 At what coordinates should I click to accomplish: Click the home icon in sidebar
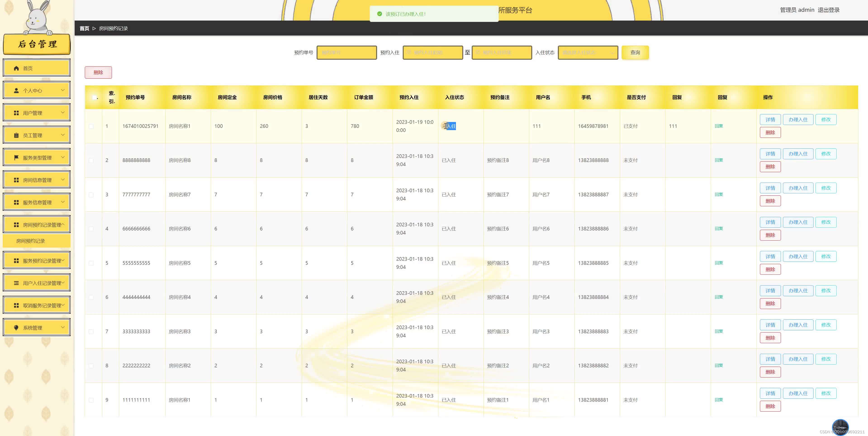click(x=16, y=68)
